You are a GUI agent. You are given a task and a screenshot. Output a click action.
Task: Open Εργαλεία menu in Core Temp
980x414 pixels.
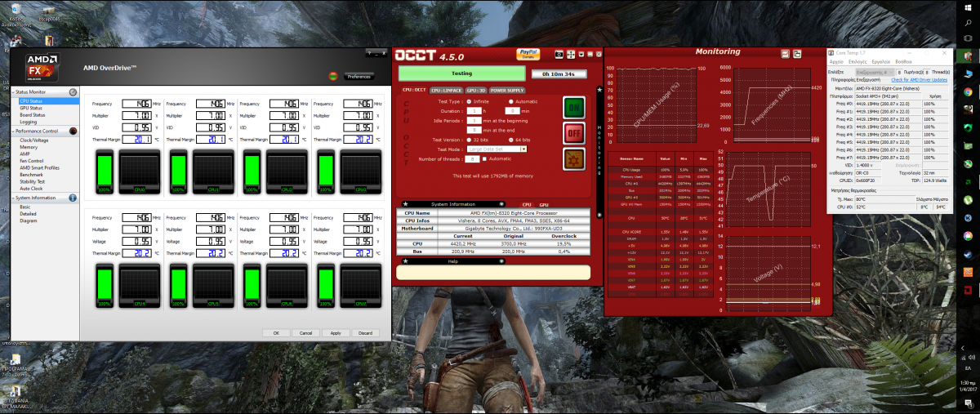pyautogui.click(x=880, y=61)
